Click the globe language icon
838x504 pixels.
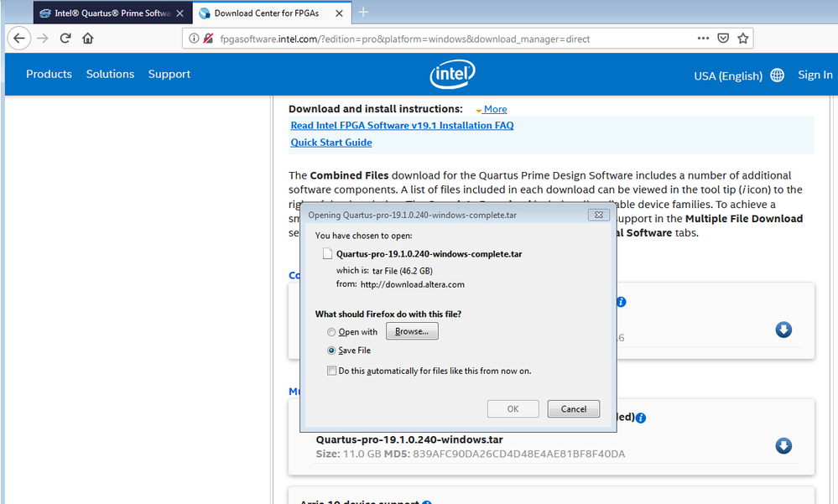pyautogui.click(x=777, y=75)
